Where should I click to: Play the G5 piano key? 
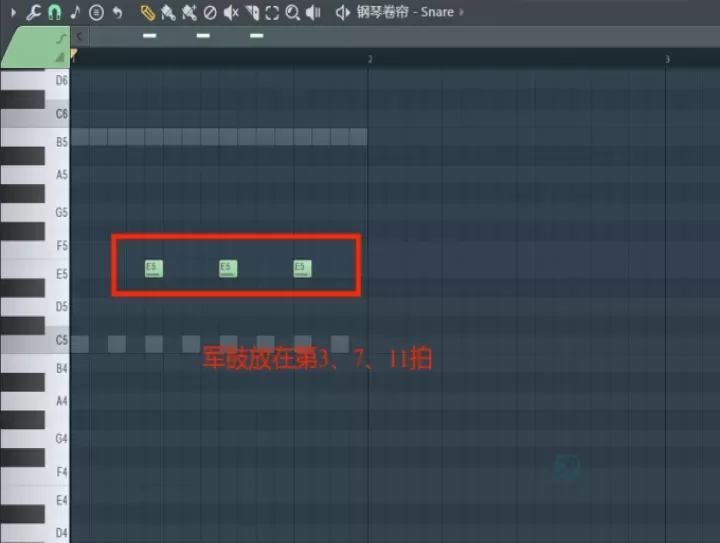point(57,213)
